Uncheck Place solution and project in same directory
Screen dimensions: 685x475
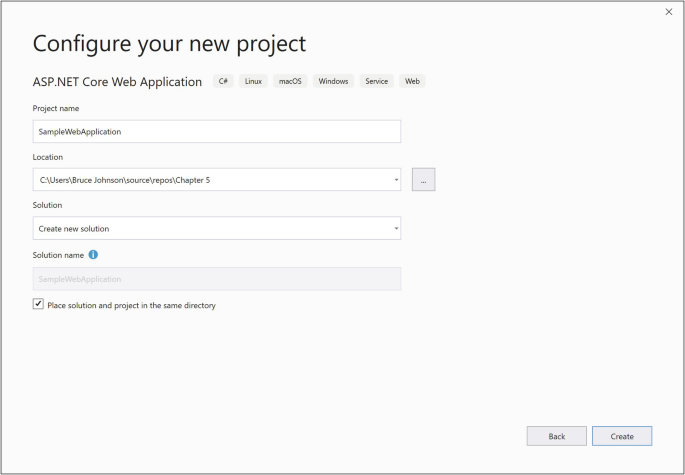point(38,304)
